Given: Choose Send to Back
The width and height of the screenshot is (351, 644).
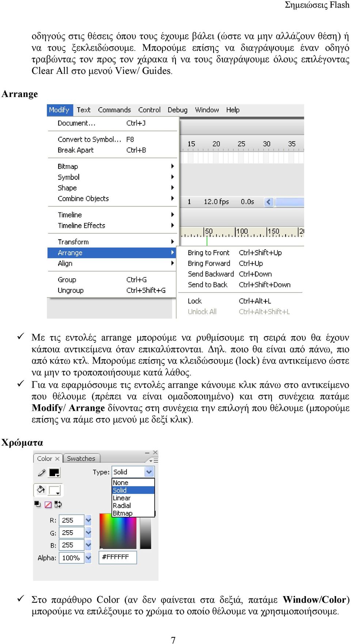Looking at the screenshot, I should [240, 285].
